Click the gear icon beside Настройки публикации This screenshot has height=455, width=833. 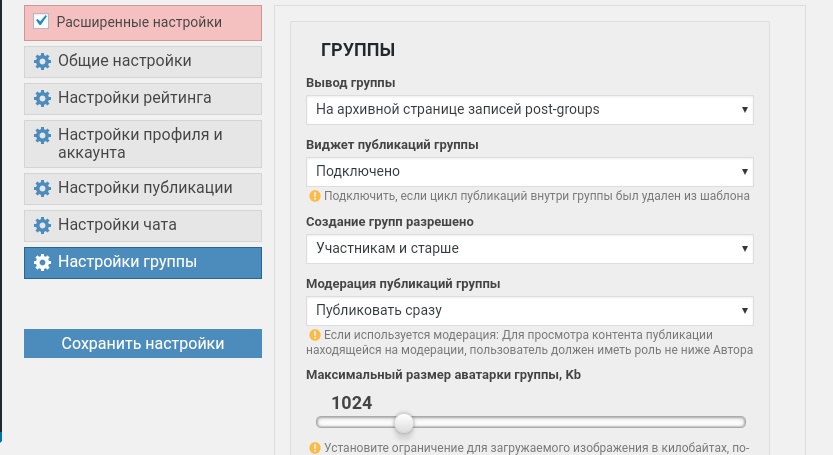pyautogui.click(x=42, y=188)
